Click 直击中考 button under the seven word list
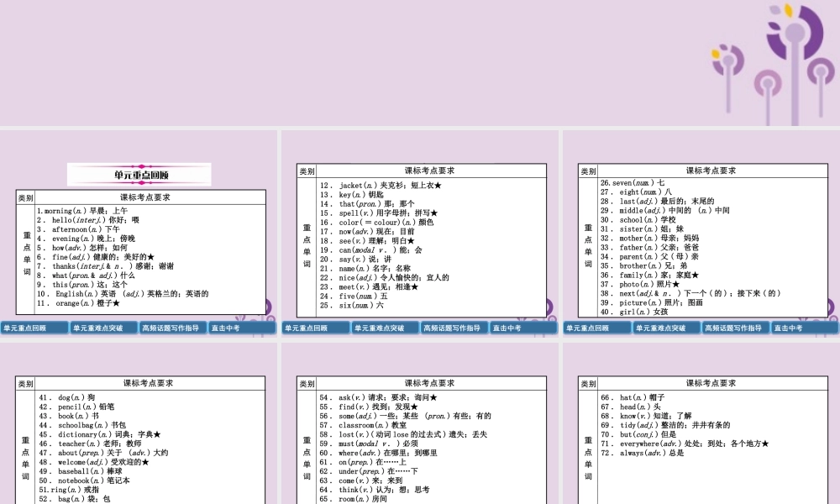 tap(805, 328)
